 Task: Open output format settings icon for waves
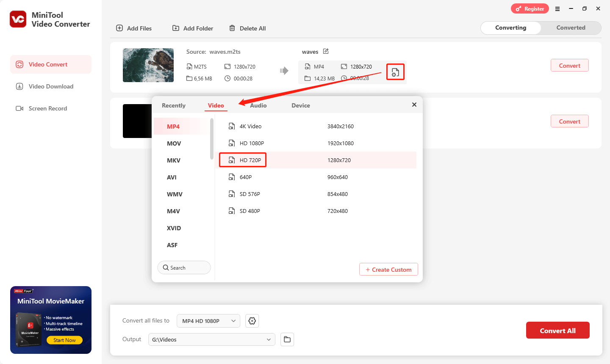[x=395, y=72]
